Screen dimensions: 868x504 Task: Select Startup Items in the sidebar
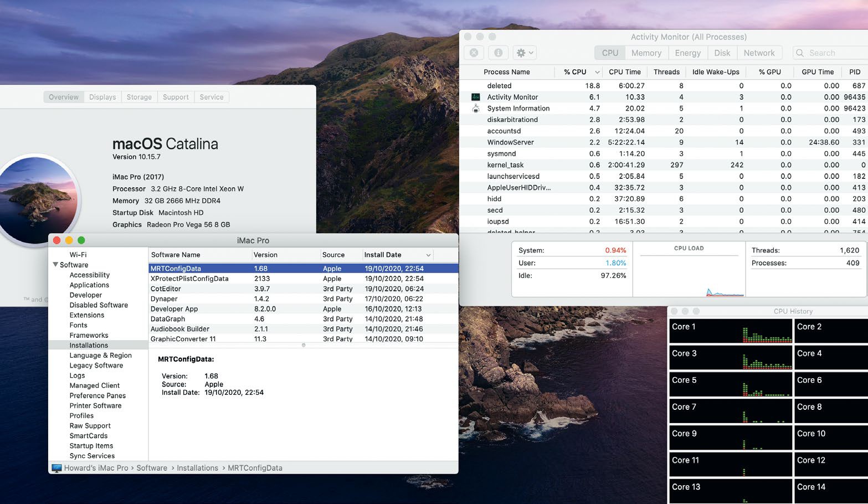click(x=91, y=446)
